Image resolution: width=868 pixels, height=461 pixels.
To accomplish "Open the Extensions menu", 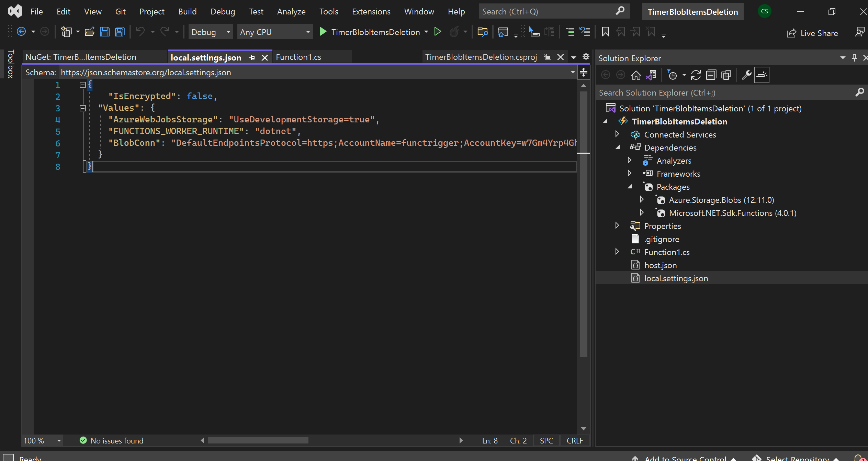I will click(371, 11).
